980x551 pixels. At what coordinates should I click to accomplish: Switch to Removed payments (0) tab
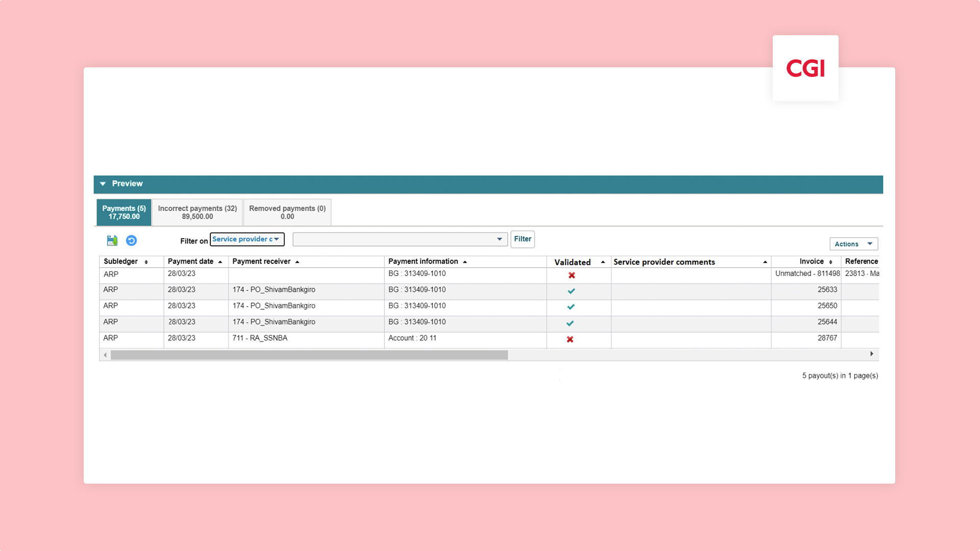(287, 212)
